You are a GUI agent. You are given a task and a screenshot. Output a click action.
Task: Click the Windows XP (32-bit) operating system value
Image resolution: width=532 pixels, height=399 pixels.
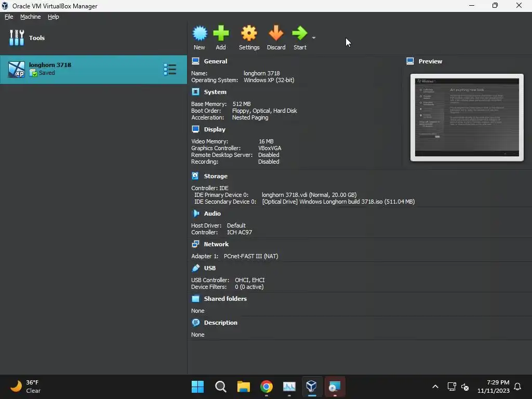tap(269, 80)
